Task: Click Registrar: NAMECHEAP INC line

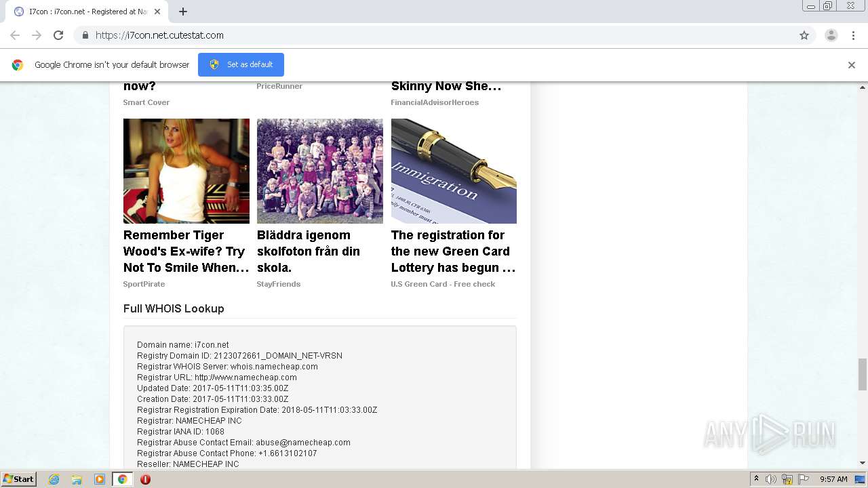Action: [x=189, y=421]
